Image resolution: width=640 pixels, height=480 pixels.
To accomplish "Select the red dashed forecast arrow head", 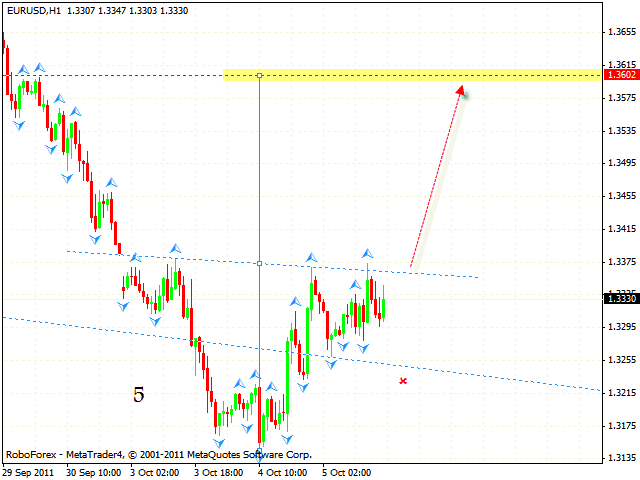I will [461, 90].
